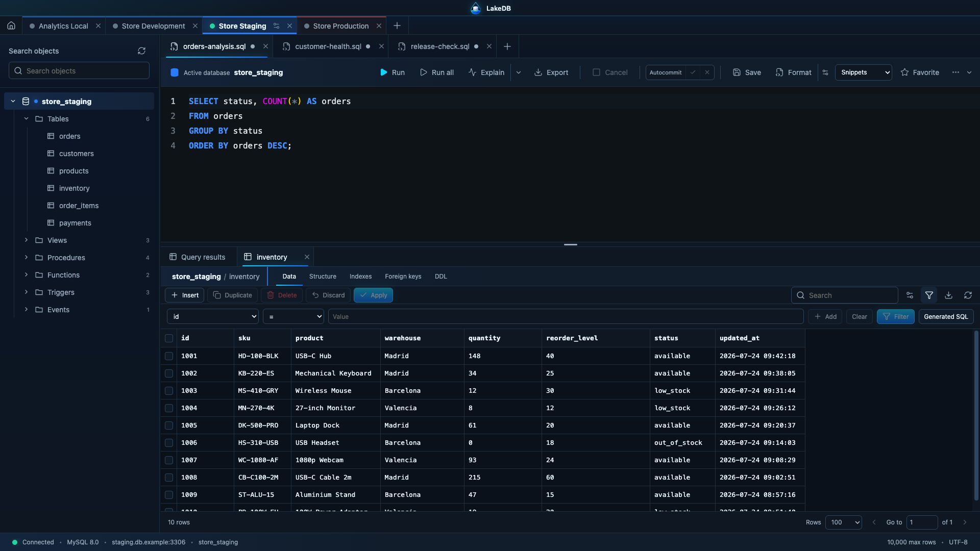Click the filter Value input field
This screenshot has height=551, width=980.
(x=566, y=317)
